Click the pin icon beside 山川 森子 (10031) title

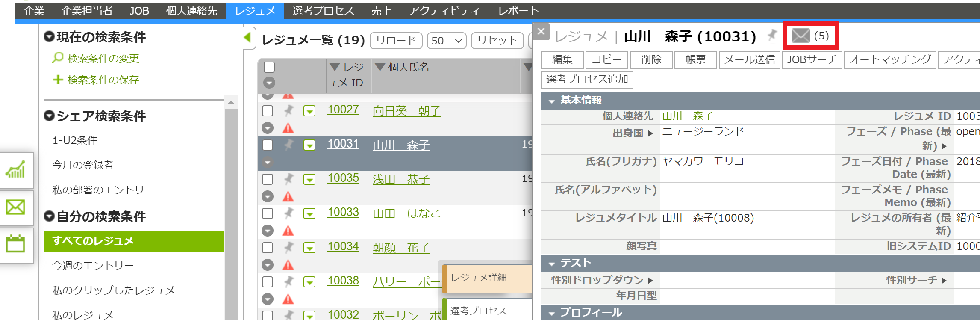pyautogui.click(x=772, y=35)
